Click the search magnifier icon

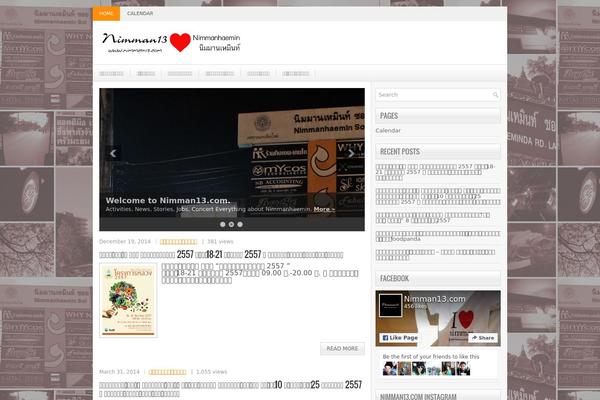(x=496, y=95)
